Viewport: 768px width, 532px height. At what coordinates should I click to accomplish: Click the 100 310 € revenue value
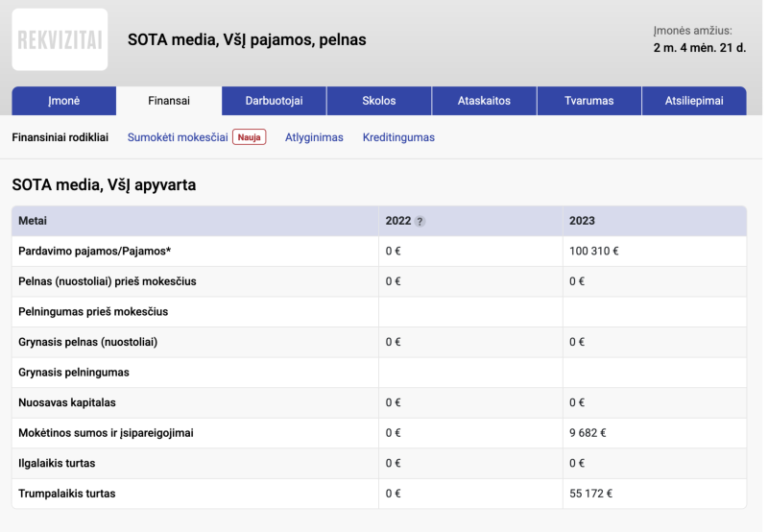tap(594, 252)
